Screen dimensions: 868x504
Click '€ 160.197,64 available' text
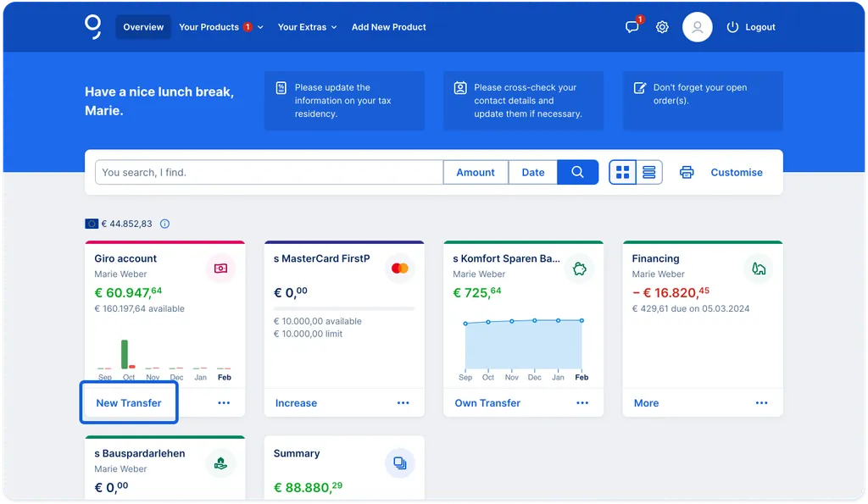coord(140,308)
